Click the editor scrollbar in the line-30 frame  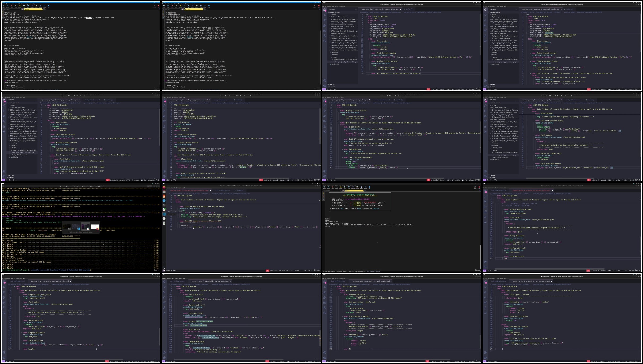[x=480, y=34]
